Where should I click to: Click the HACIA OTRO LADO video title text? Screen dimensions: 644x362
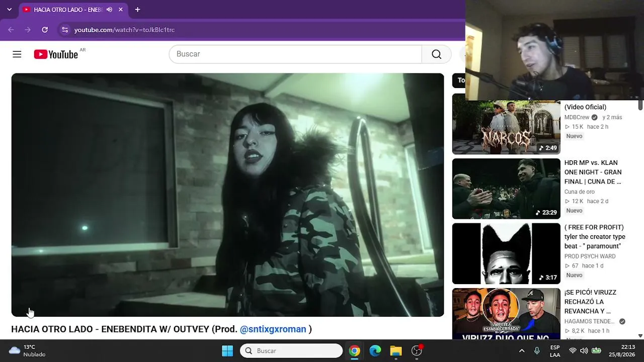[162, 329]
